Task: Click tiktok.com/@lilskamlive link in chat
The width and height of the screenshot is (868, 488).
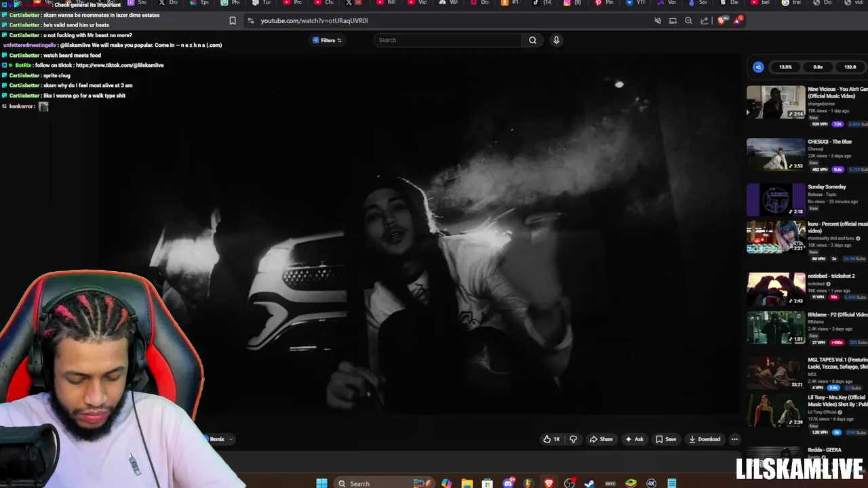Action: point(119,65)
